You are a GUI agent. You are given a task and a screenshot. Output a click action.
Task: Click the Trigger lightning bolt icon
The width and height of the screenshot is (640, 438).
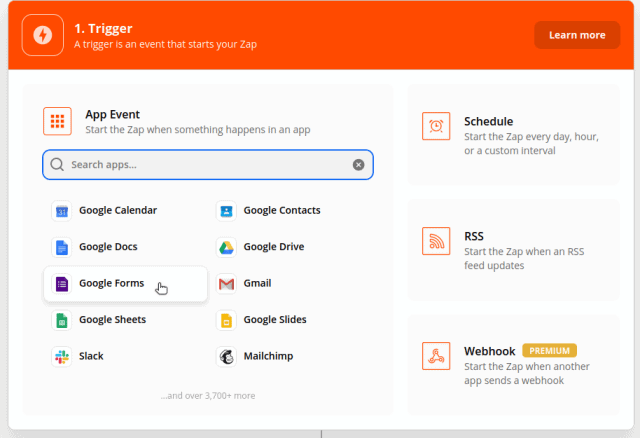click(x=42, y=35)
